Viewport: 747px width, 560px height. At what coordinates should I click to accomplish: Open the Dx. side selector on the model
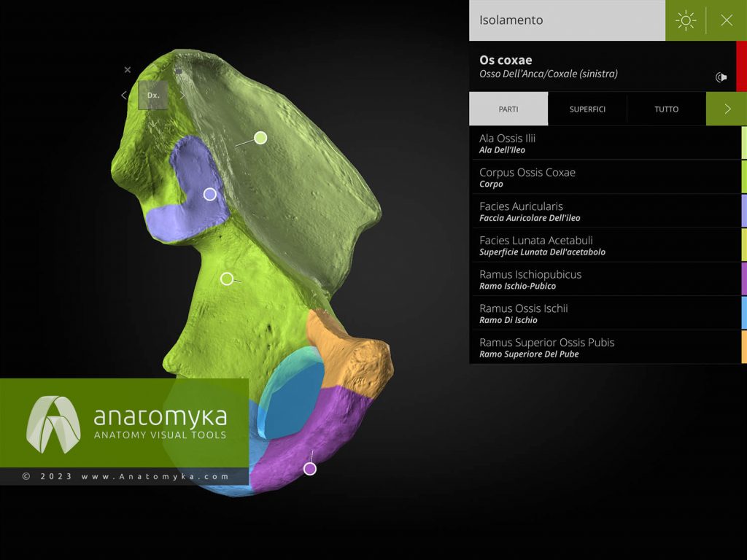point(152,95)
